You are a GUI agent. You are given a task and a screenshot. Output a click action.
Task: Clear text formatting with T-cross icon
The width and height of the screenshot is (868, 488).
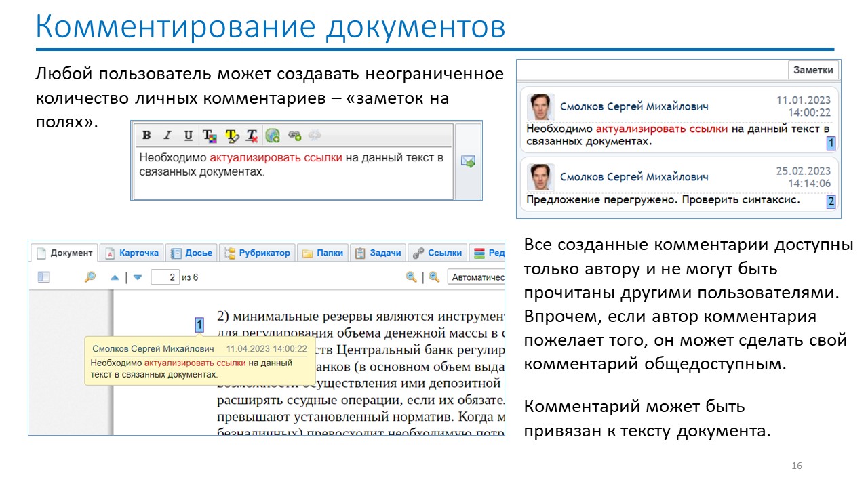(252, 136)
